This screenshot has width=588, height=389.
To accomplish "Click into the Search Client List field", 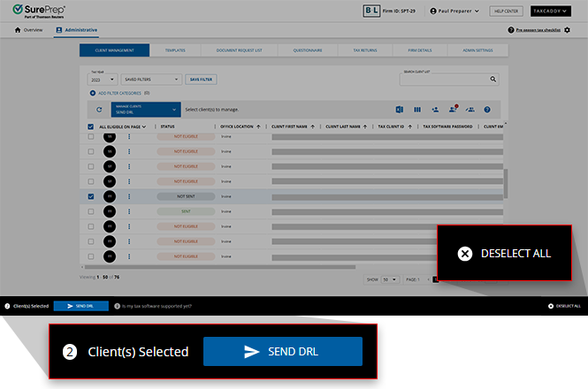I will click(444, 80).
